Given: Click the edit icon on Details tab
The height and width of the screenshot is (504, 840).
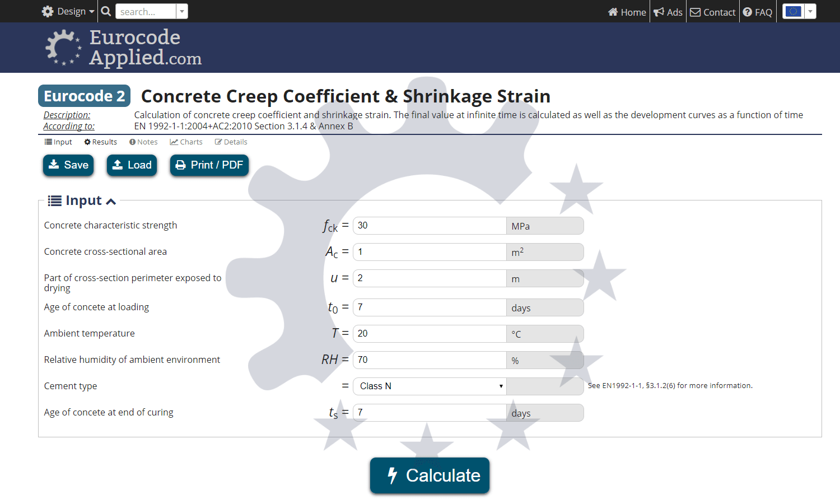Looking at the screenshot, I should [218, 142].
